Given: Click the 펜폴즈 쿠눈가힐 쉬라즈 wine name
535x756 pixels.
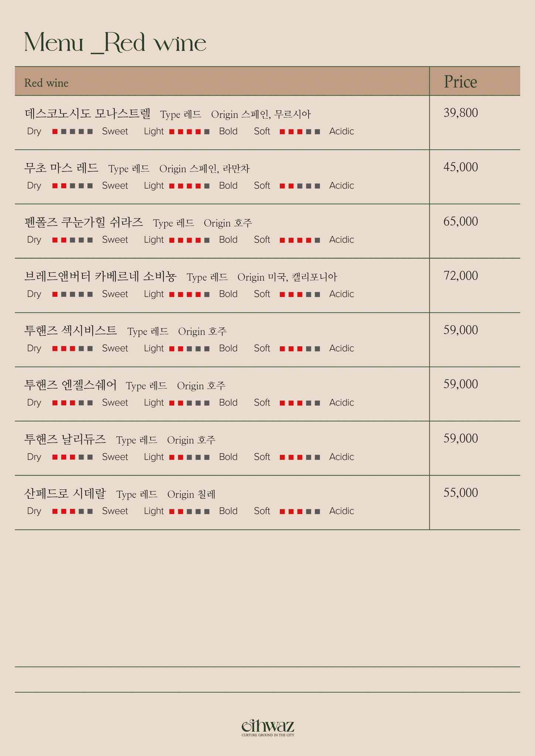Looking at the screenshot, I should pyautogui.click(x=84, y=222).
